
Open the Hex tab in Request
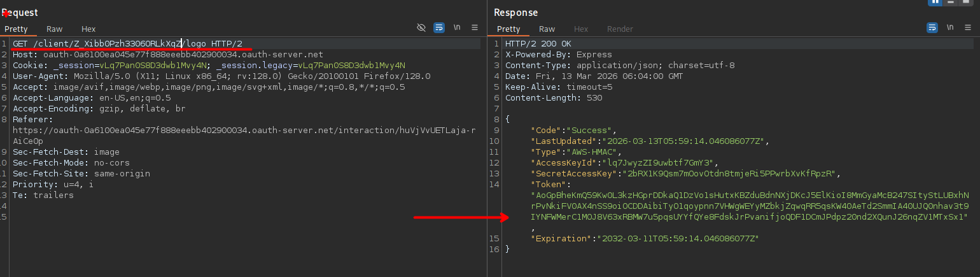(x=88, y=29)
